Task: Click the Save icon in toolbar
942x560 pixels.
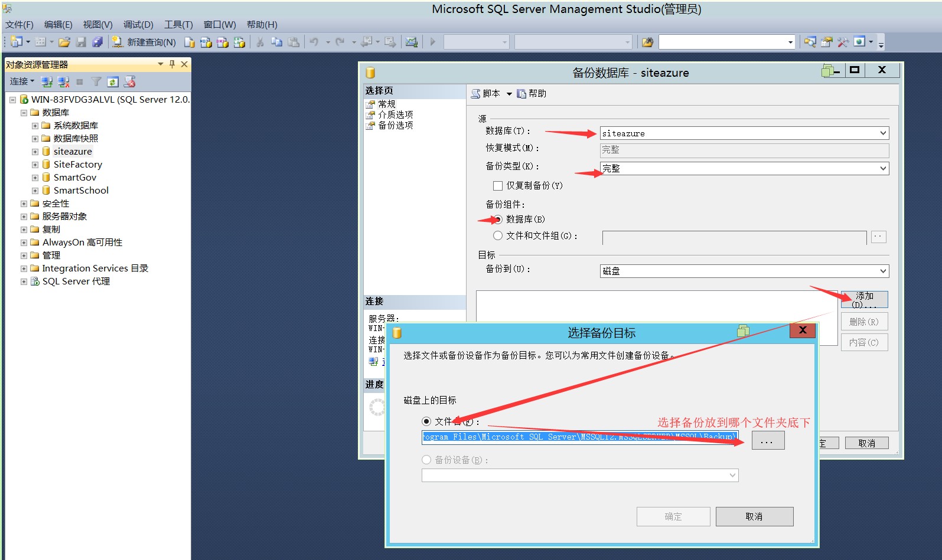Action: 82,42
